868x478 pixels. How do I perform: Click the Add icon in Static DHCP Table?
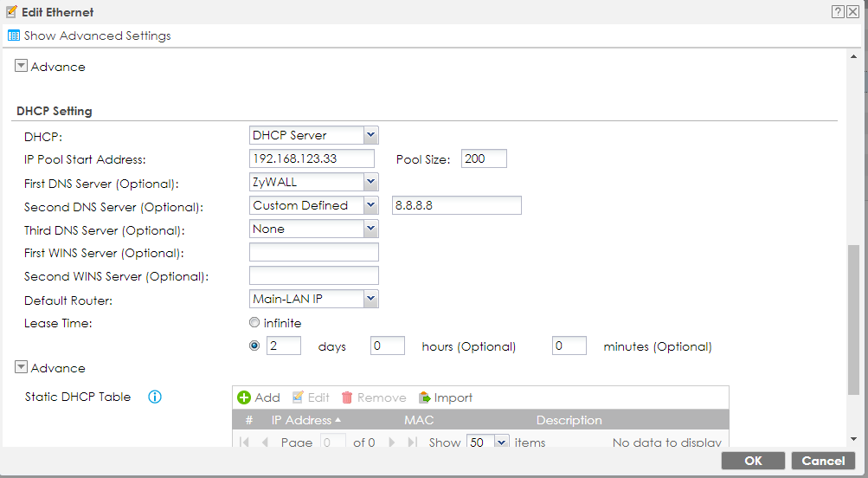[245, 397]
